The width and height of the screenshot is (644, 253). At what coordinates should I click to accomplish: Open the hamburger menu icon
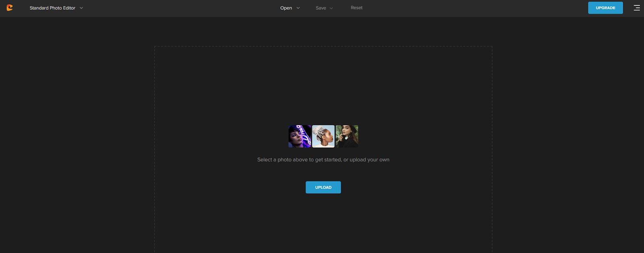(x=636, y=8)
